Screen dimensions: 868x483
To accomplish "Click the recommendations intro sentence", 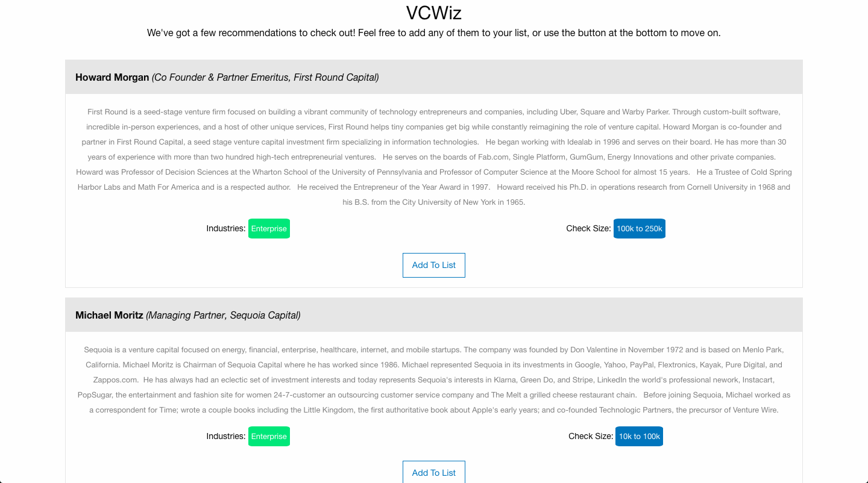I will point(433,33).
